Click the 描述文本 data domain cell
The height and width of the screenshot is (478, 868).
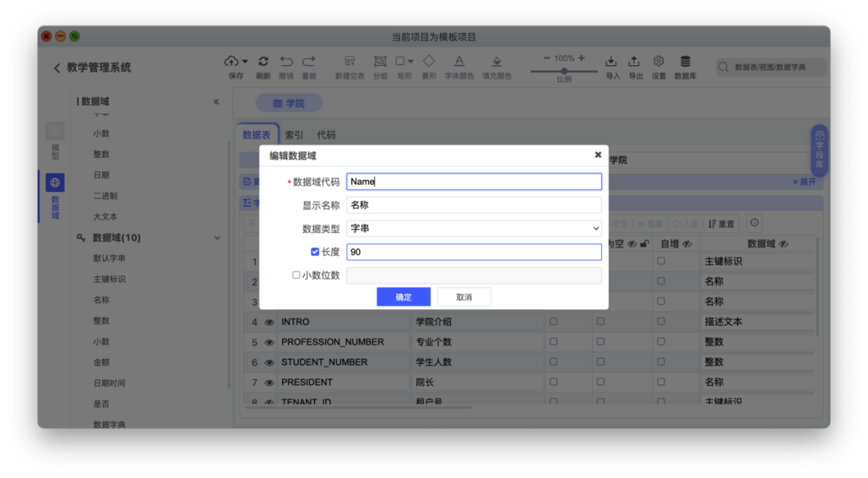[x=757, y=321]
